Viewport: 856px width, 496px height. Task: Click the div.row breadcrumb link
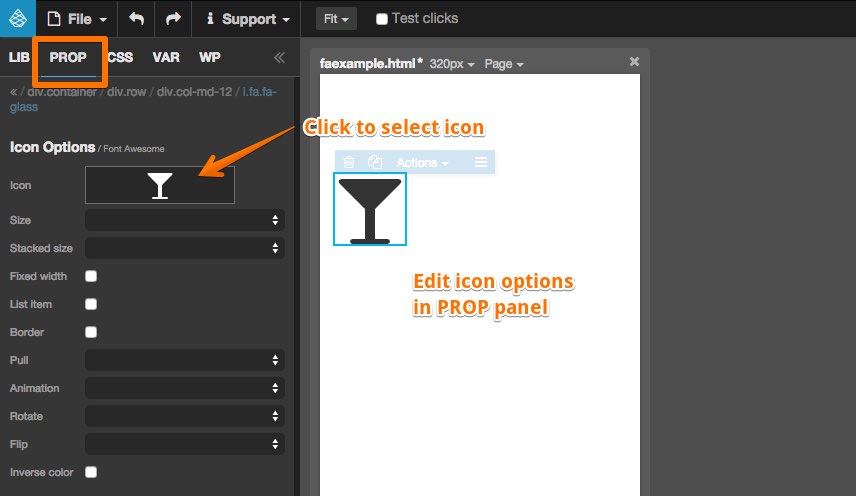(x=127, y=92)
